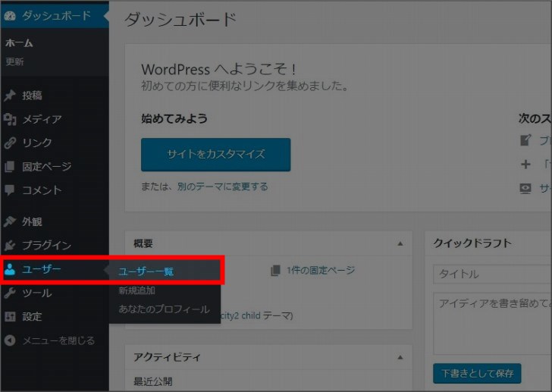Open あなたのプロフィール from the submenu

(x=164, y=309)
